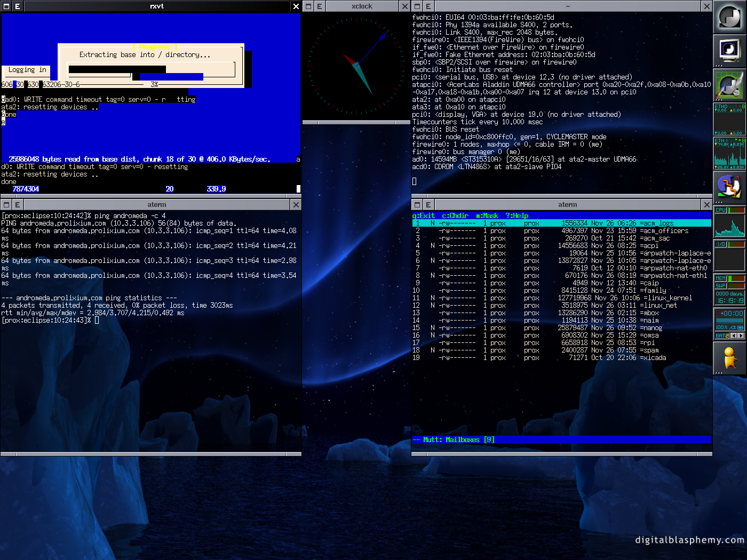Viewport: 747px width, 560px height.
Task: Close the ~ terminal window
Action: pyautogui.click(x=707, y=6)
